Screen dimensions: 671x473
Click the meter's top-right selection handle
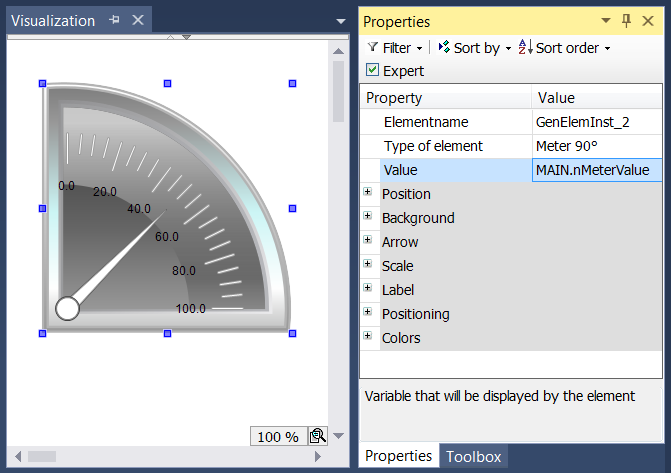pyautogui.click(x=292, y=83)
